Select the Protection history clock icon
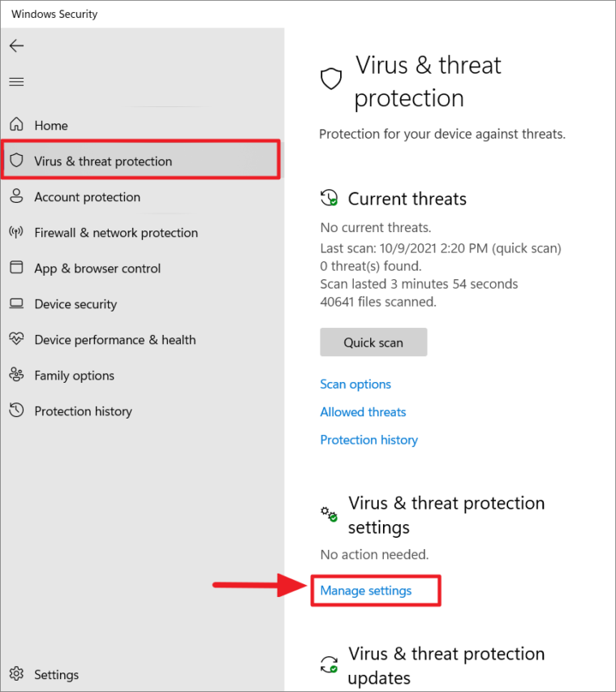This screenshot has height=692, width=616. click(17, 410)
